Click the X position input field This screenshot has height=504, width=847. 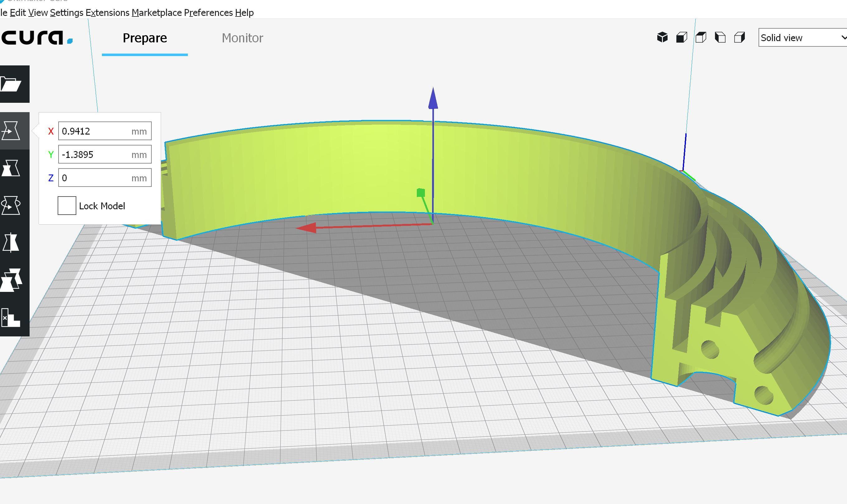(x=105, y=131)
